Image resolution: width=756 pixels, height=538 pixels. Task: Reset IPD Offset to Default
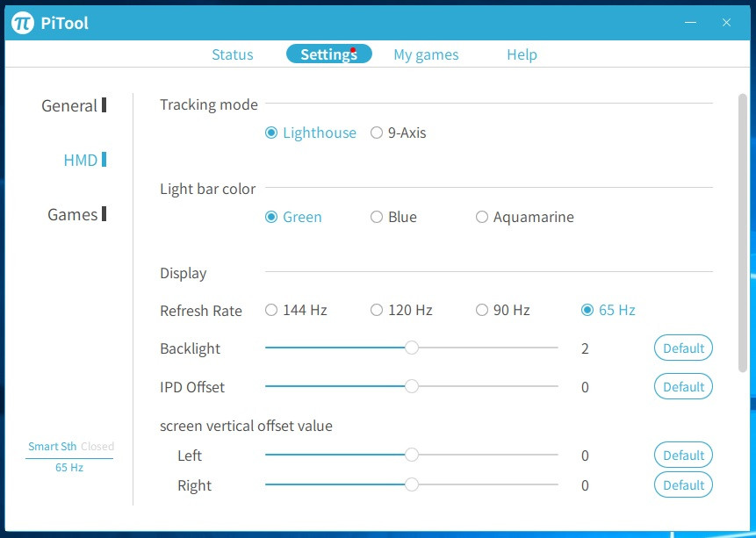pyautogui.click(x=683, y=387)
